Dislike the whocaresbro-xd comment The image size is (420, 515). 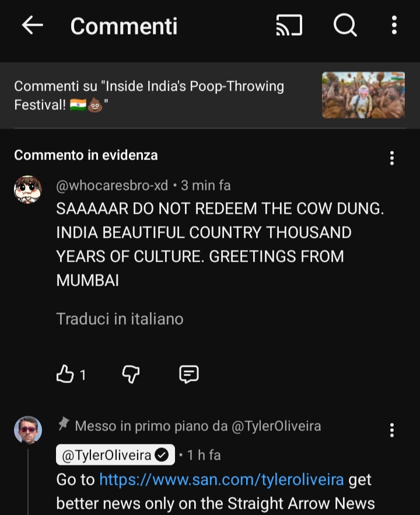point(131,374)
